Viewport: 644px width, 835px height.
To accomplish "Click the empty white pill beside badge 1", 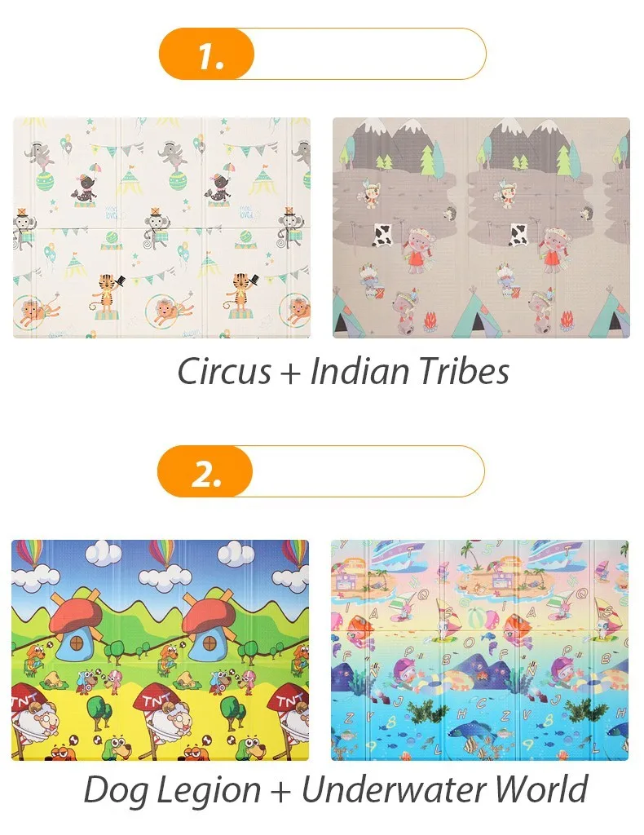I will (x=370, y=54).
